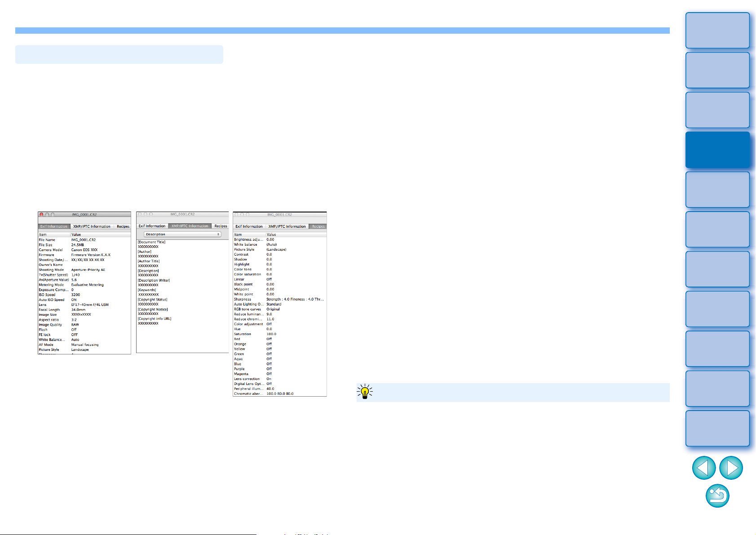Screen dimensions: 756x535
Task: Select the Midpoint row
Action: tap(280, 289)
